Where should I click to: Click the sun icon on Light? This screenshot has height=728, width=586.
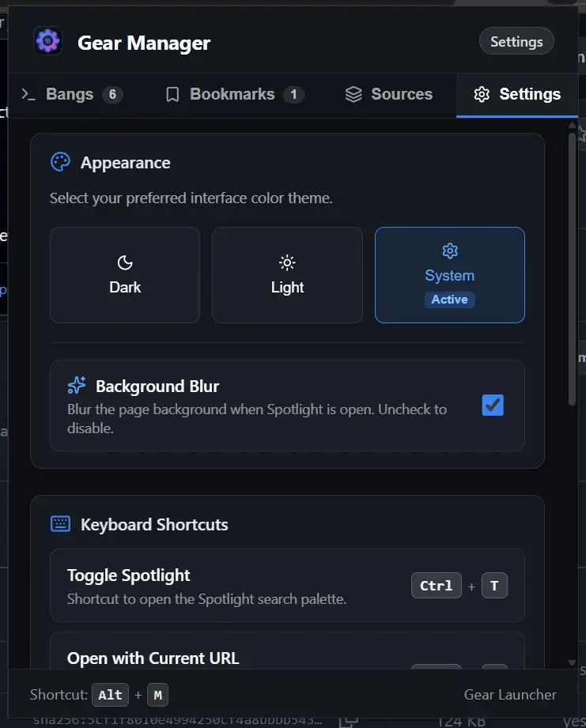pyautogui.click(x=287, y=262)
